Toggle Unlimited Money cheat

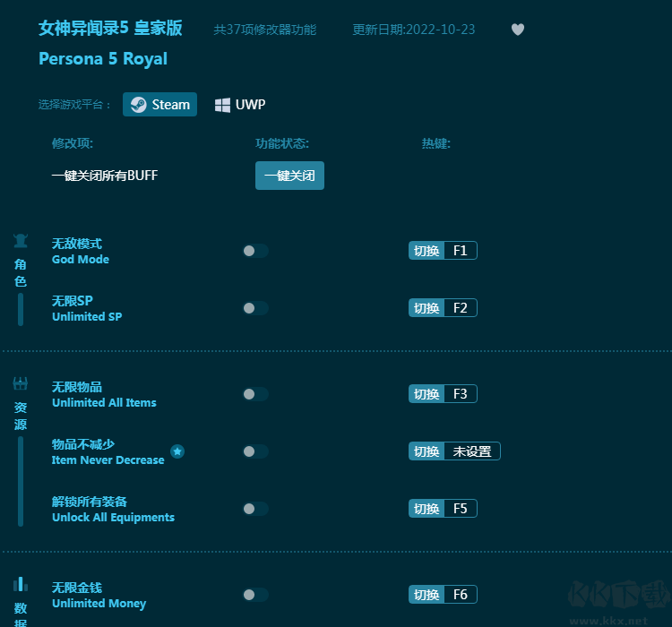click(x=254, y=595)
